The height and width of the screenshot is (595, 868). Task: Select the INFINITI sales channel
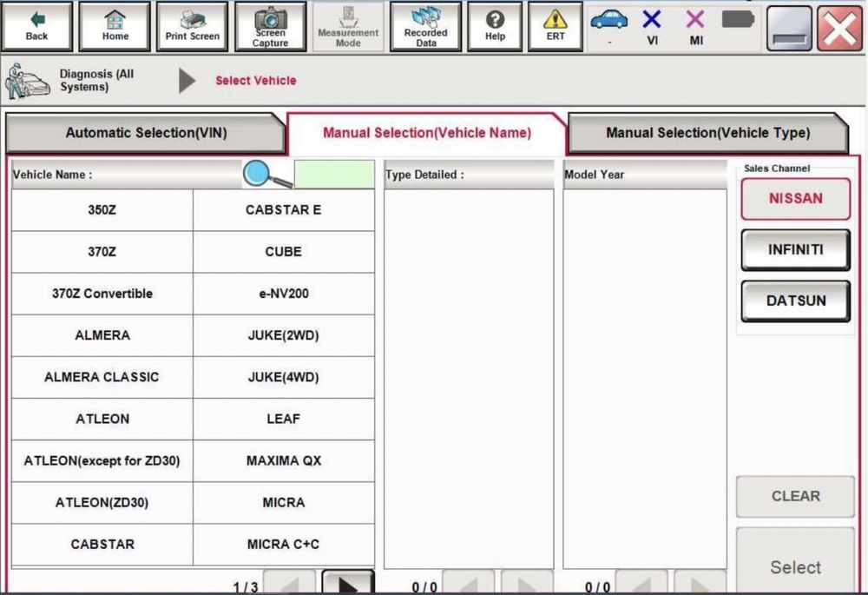[795, 250]
